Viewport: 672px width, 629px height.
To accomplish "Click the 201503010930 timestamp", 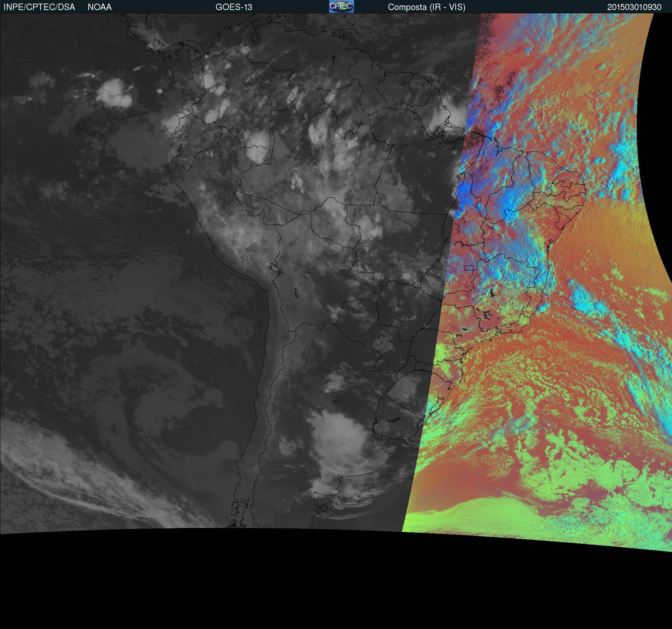I will [634, 7].
